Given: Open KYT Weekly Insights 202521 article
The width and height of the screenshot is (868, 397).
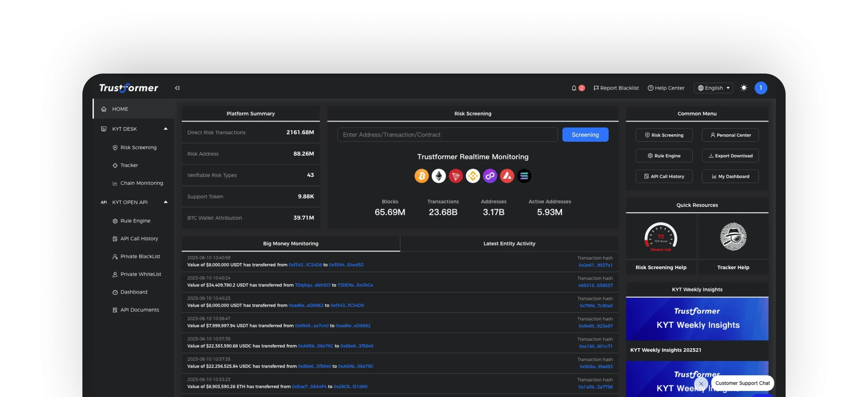Looking at the screenshot, I should pos(666,350).
